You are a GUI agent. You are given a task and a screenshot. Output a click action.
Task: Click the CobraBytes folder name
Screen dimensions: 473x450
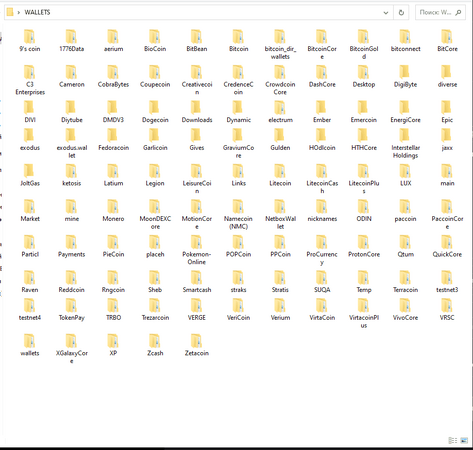[x=113, y=85]
